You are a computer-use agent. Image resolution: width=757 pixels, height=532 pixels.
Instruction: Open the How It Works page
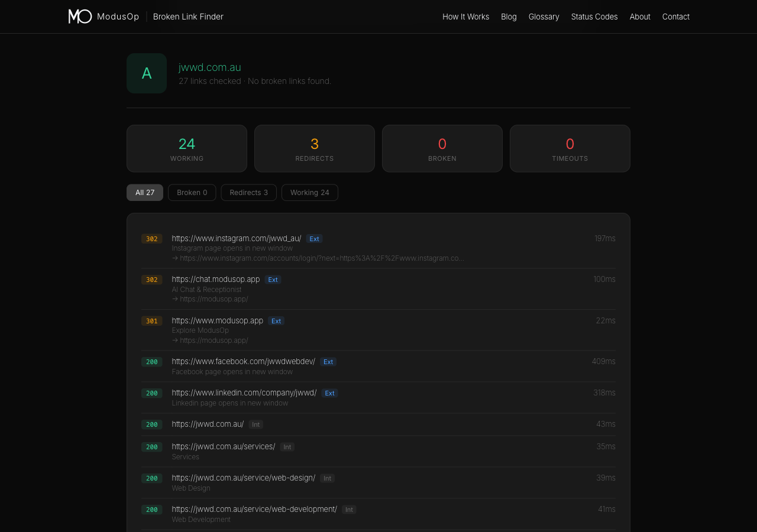(466, 17)
